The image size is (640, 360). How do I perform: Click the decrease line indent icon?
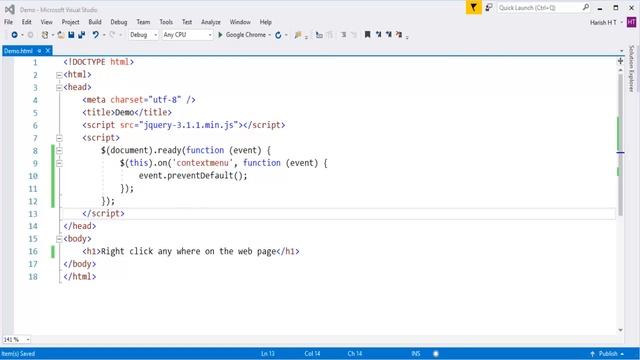[x=344, y=35]
